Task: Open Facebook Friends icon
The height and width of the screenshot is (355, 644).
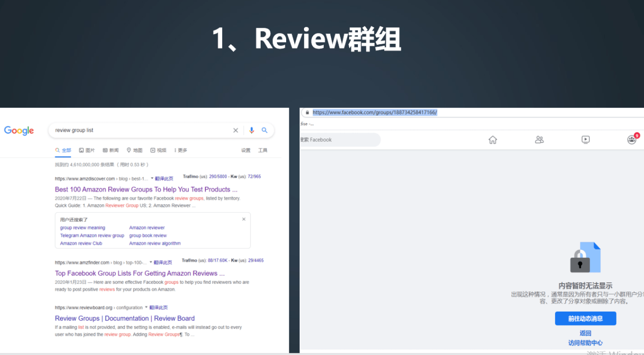Action: 539,140
